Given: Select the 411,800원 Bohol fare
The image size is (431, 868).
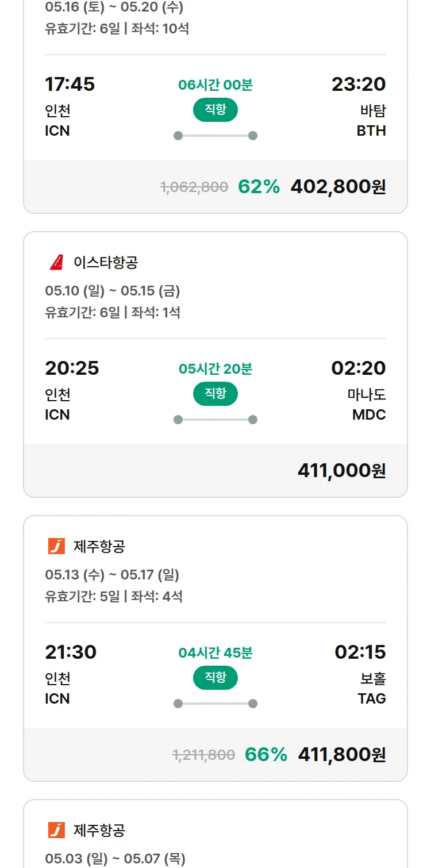Looking at the screenshot, I should [341, 755].
